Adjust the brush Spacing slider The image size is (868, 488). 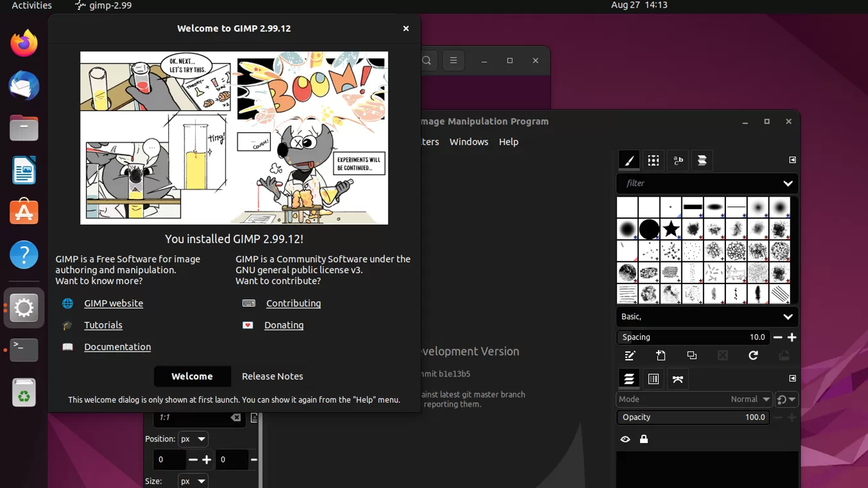pos(693,337)
